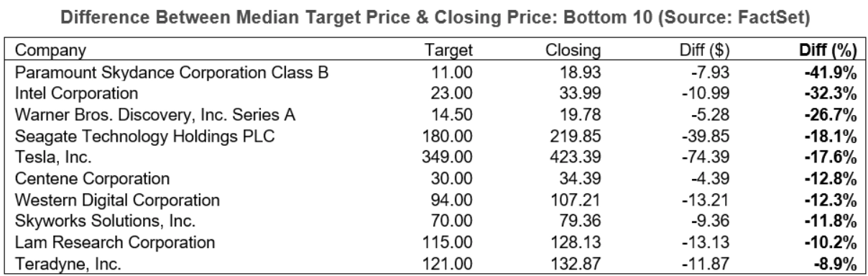Click the Diff (%) column header
The width and height of the screenshot is (868, 276).
point(827,50)
